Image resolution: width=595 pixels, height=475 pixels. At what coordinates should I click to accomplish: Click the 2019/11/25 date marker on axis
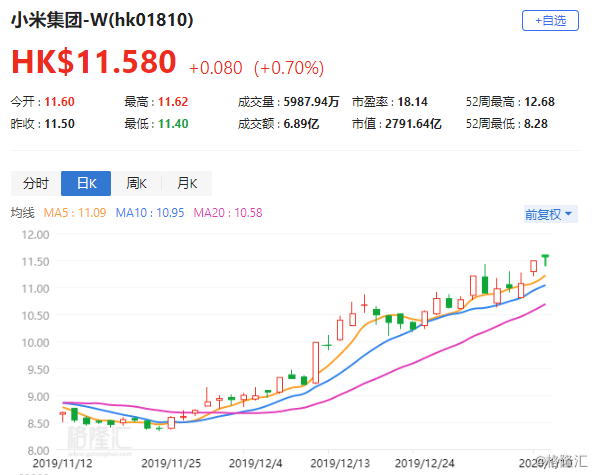click(171, 463)
